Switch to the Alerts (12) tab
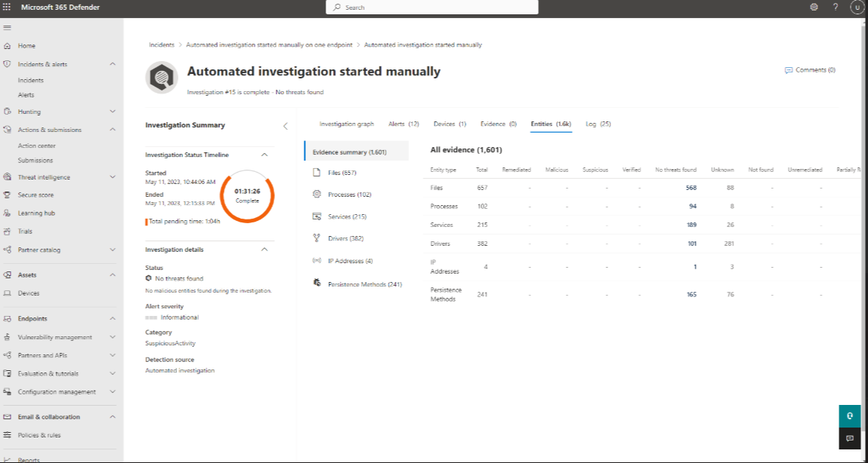The height and width of the screenshot is (463, 868). point(402,124)
